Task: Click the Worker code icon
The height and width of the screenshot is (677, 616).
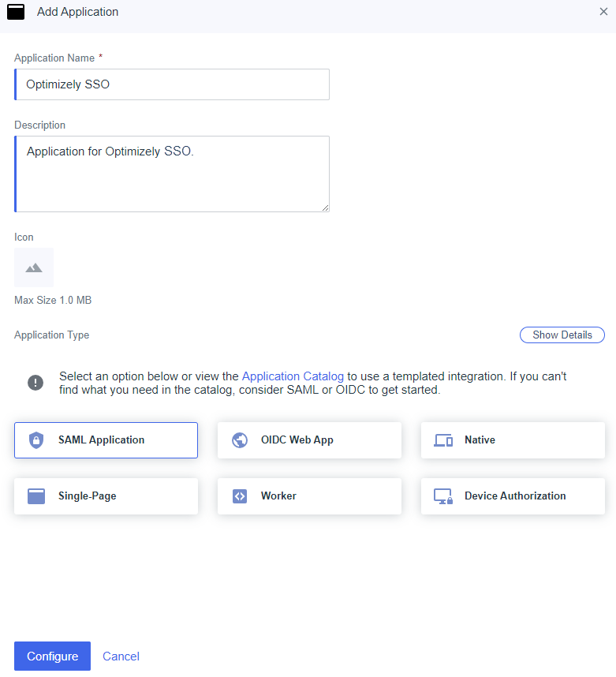Action: 240,496
